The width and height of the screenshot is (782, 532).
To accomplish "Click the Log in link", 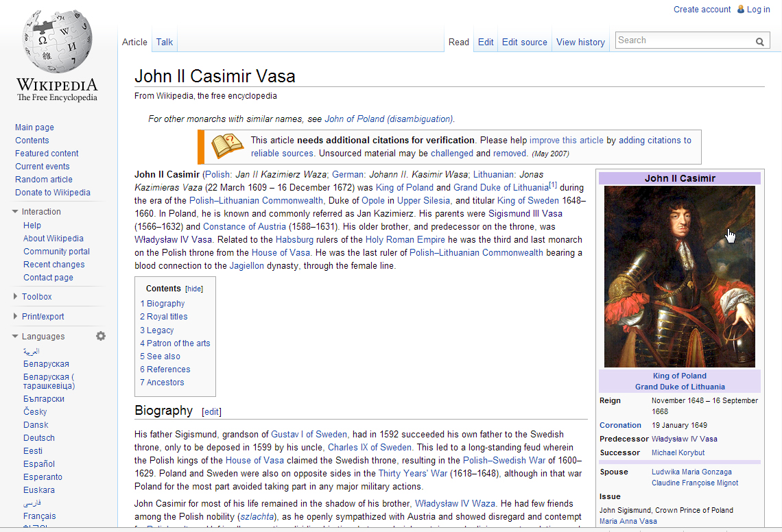I will pos(759,10).
